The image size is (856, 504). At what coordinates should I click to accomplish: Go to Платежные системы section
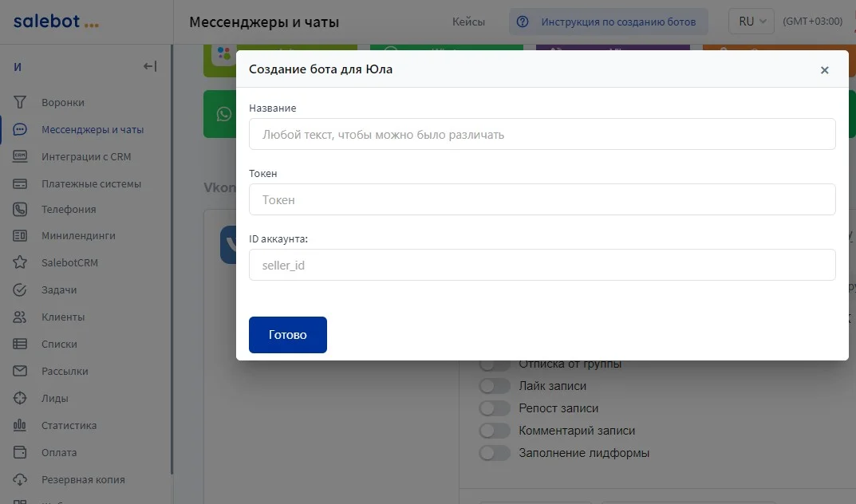(x=91, y=183)
